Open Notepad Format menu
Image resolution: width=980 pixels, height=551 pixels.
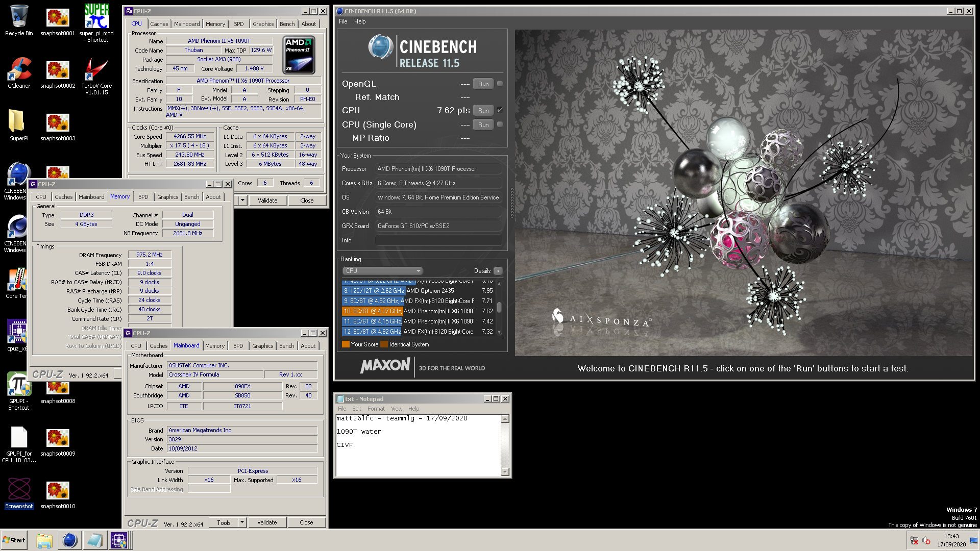pyautogui.click(x=376, y=409)
